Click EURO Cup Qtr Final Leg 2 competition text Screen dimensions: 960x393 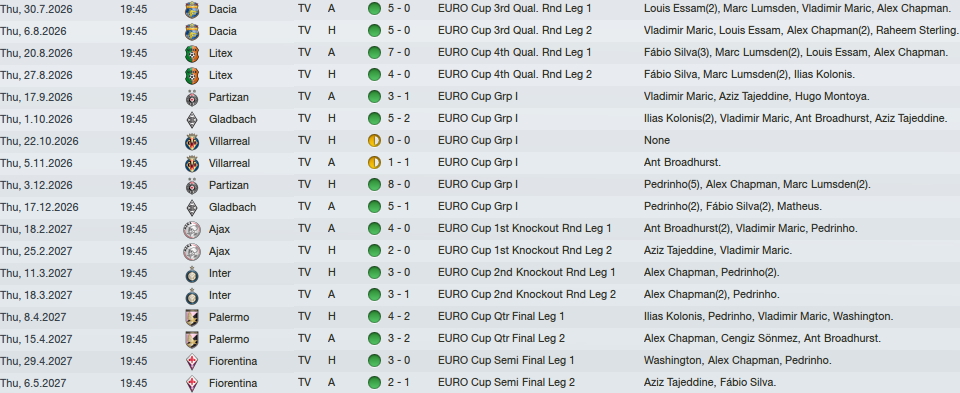pos(501,339)
